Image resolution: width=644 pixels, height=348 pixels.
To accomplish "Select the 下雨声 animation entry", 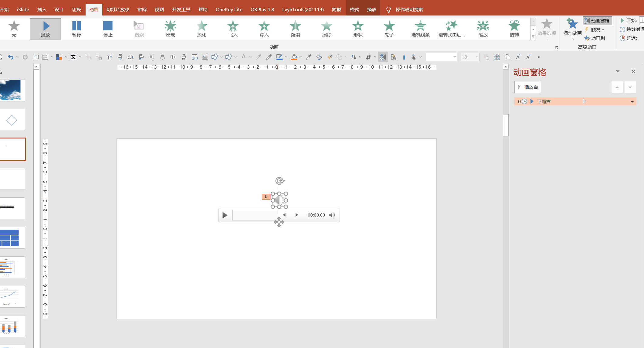I will [575, 102].
